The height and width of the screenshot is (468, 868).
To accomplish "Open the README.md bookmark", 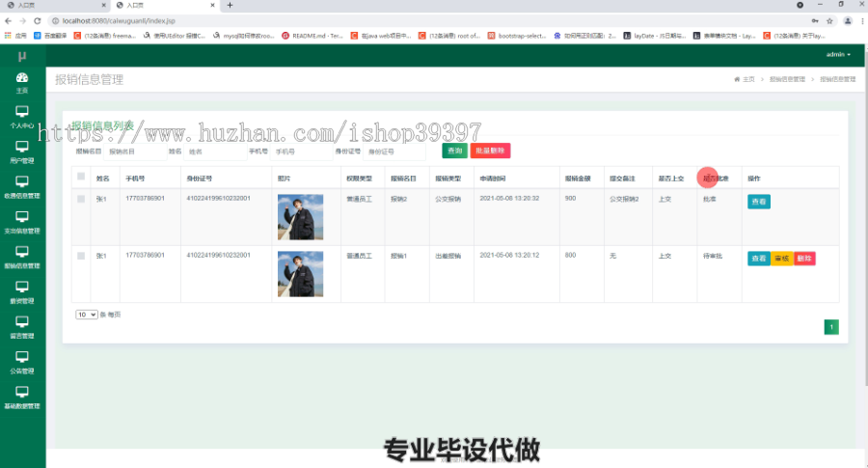I will click(x=312, y=36).
